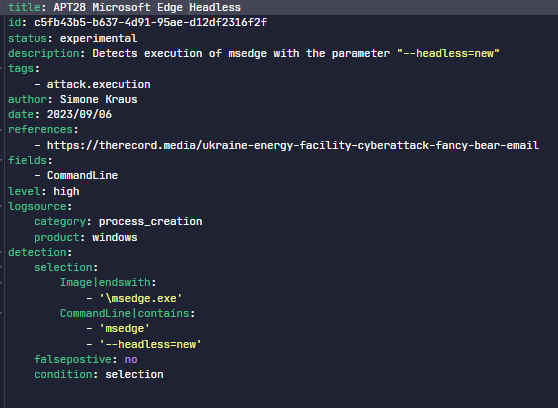This screenshot has height=408, width=558.
Task: Click the 'description' key
Action: (44, 53)
